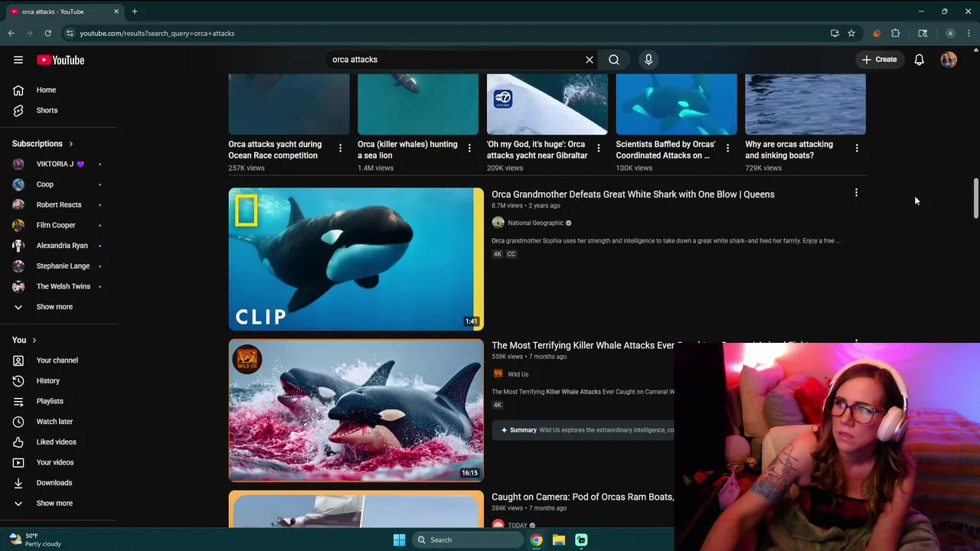The width and height of the screenshot is (980, 551).
Task: Open the YouTube hamburger guide menu
Action: tap(18, 60)
